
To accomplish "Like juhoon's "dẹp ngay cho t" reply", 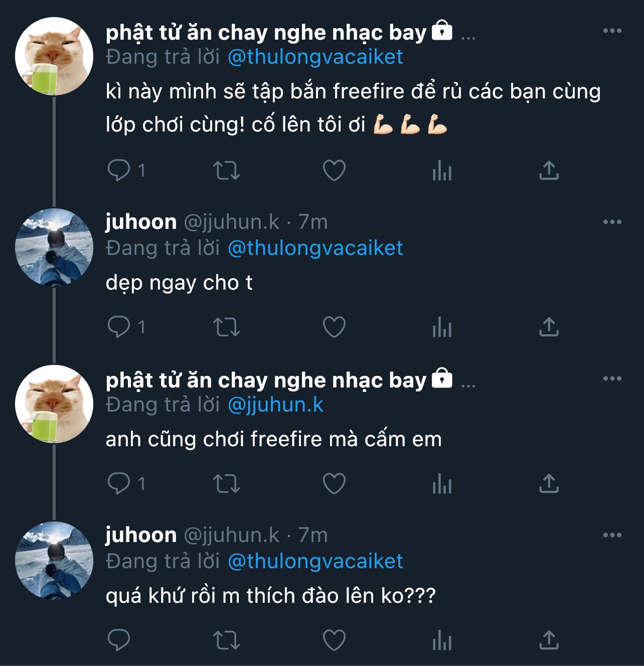I will pyautogui.click(x=334, y=327).
